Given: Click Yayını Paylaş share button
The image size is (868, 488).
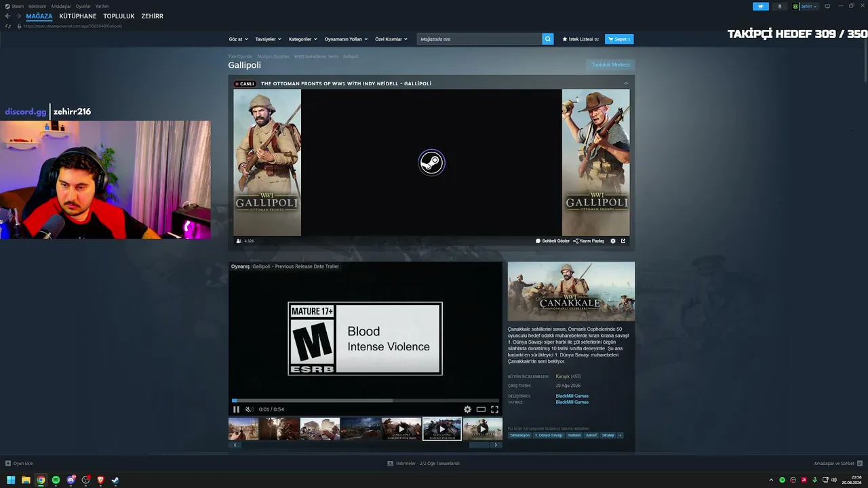Looking at the screenshot, I should [589, 241].
